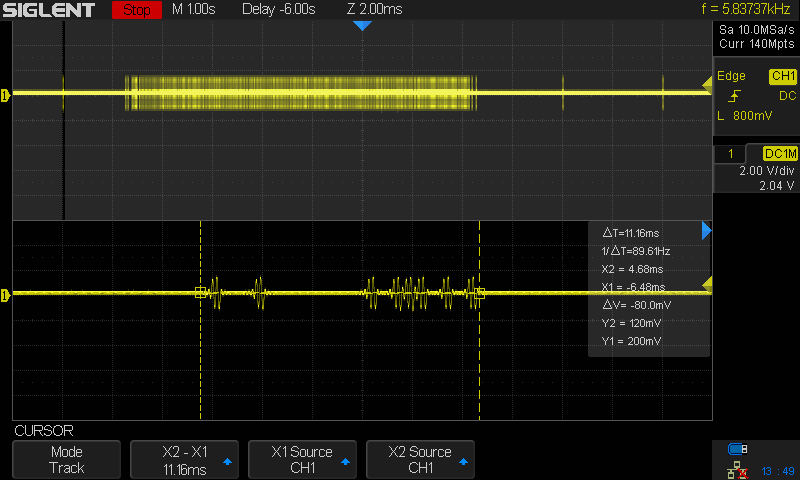Click the channel 1 ground marker in zoom view

(5, 295)
